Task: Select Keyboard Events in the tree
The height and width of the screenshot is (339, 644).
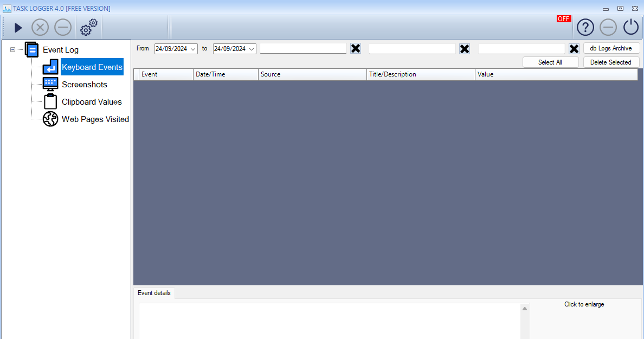Action: click(92, 67)
